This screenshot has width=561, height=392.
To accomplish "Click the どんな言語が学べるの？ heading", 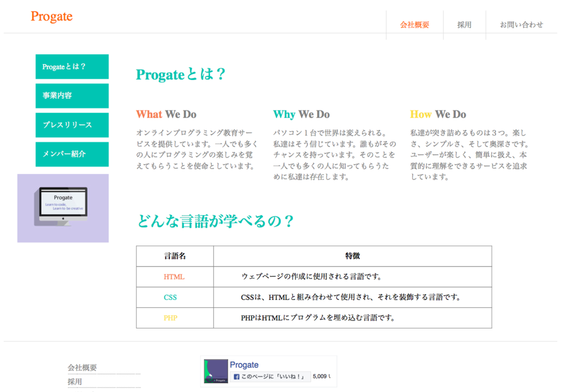I will 215,221.
